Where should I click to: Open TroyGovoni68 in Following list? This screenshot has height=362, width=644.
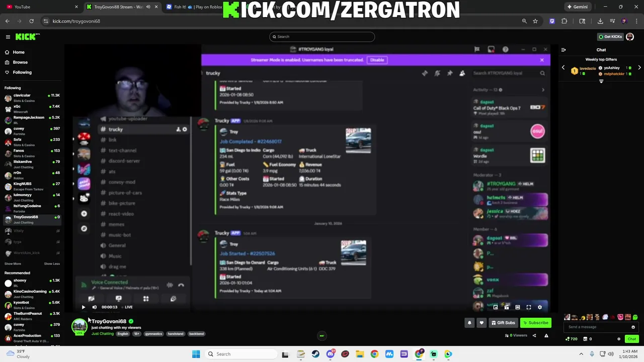(x=32, y=219)
